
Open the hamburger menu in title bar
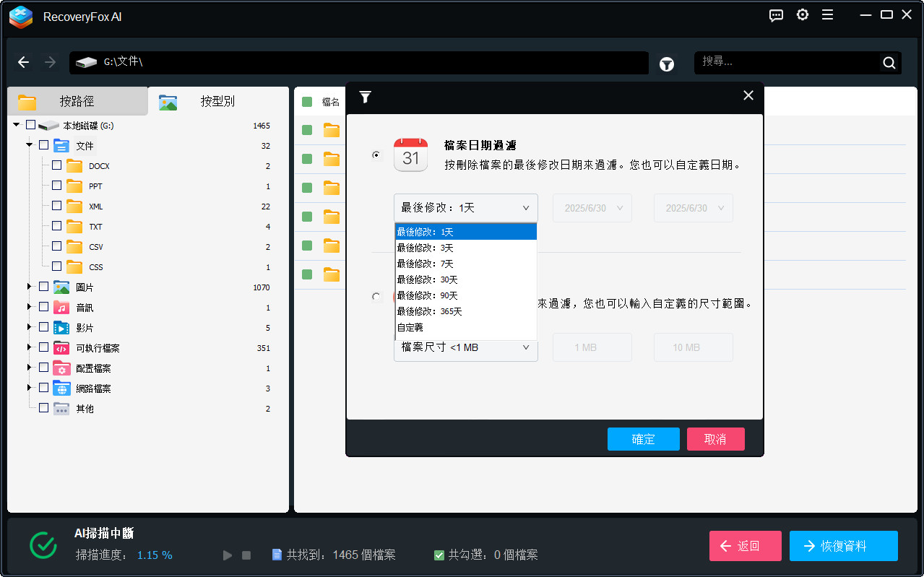[x=827, y=15]
